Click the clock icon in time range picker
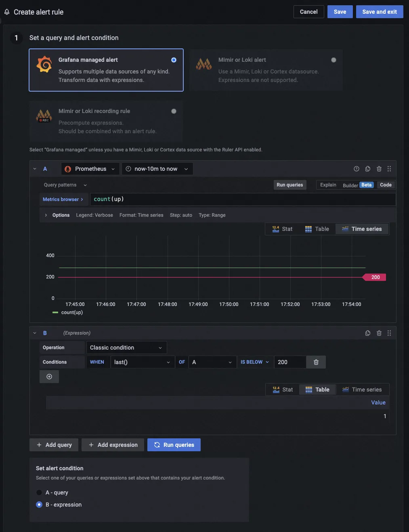The width and height of the screenshot is (409, 532). coord(128,169)
